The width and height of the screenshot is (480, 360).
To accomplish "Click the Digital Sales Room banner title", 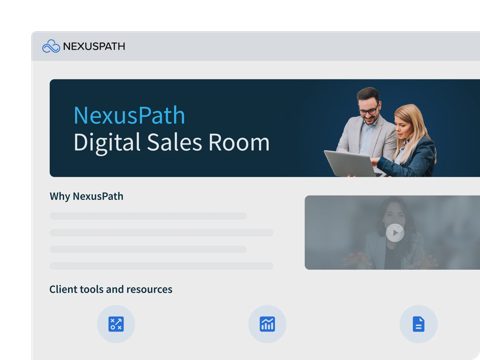I will (171, 143).
